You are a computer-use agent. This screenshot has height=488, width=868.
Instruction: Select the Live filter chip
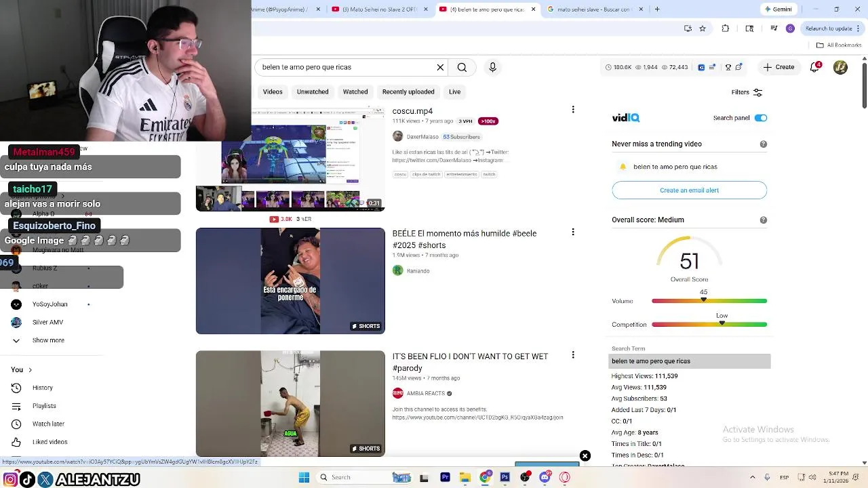[x=454, y=91]
